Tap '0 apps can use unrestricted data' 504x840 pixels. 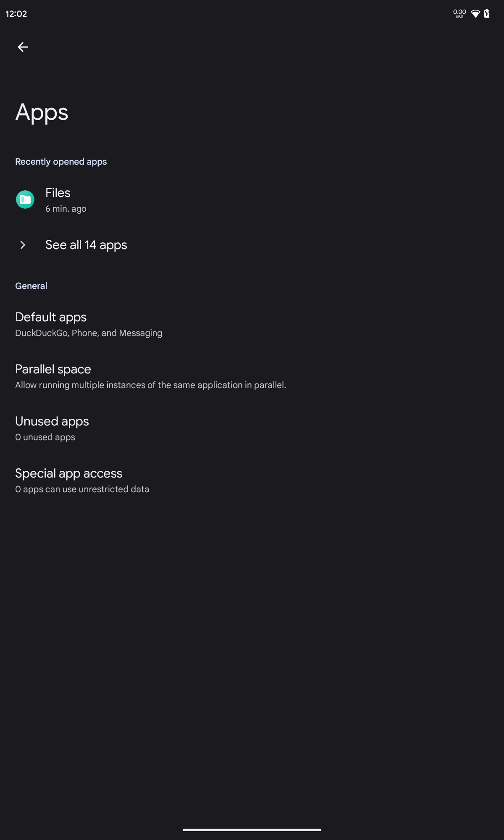[x=82, y=489]
